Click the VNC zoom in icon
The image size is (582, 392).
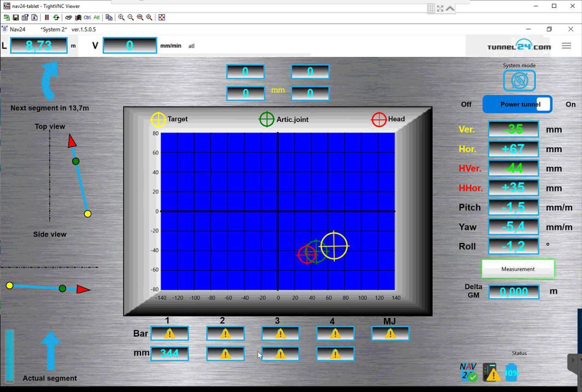(121, 17)
